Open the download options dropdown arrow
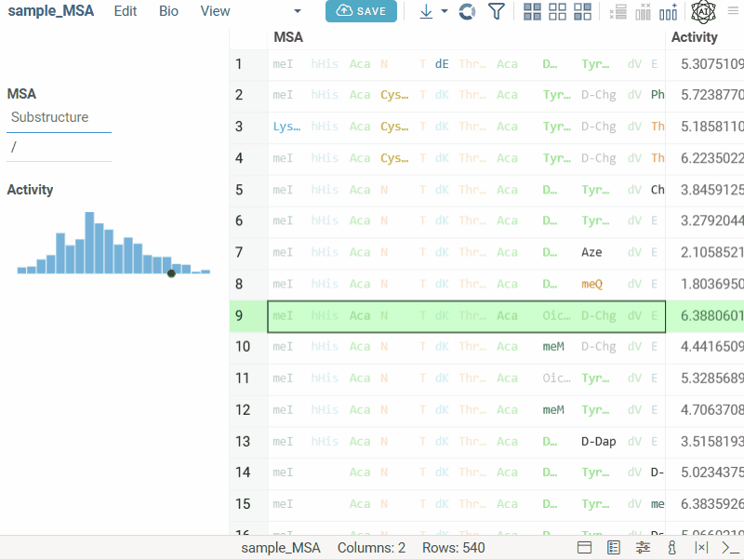The image size is (744, 560). [445, 11]
